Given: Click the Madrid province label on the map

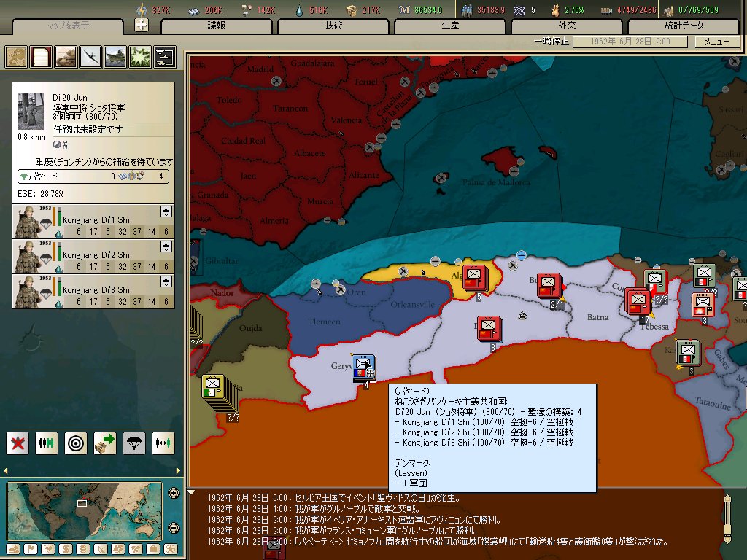Looking at the screenshot, I should (260, 69).
